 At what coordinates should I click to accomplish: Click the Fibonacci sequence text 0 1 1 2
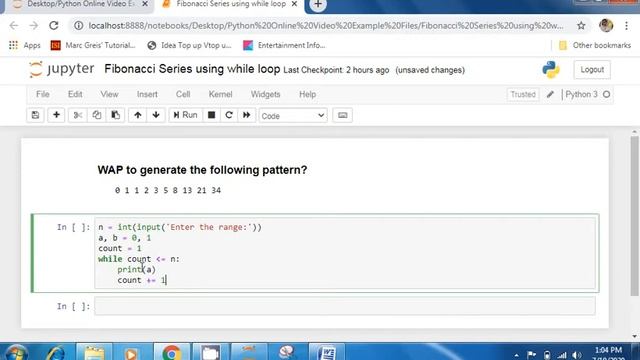(168, 190)
